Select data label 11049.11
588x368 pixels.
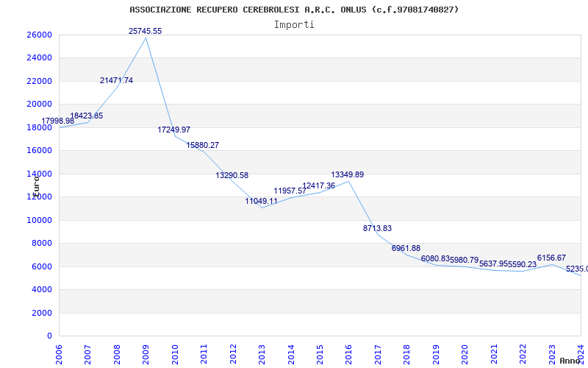coord(262,201)
